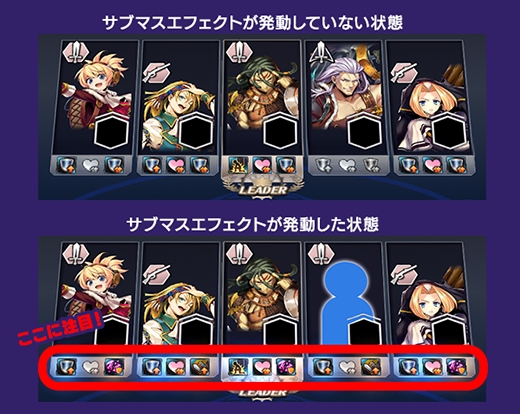Click the heading 'サブマスエフェクトが発動していない状態'
The width and height of the screenshot is (520, 414).
pos(253,23)
